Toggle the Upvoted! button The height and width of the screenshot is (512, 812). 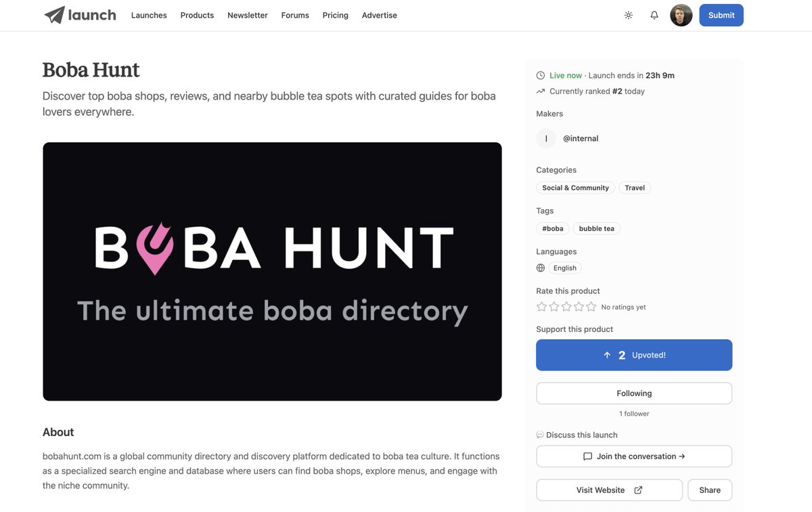click(x=634, y=355)
